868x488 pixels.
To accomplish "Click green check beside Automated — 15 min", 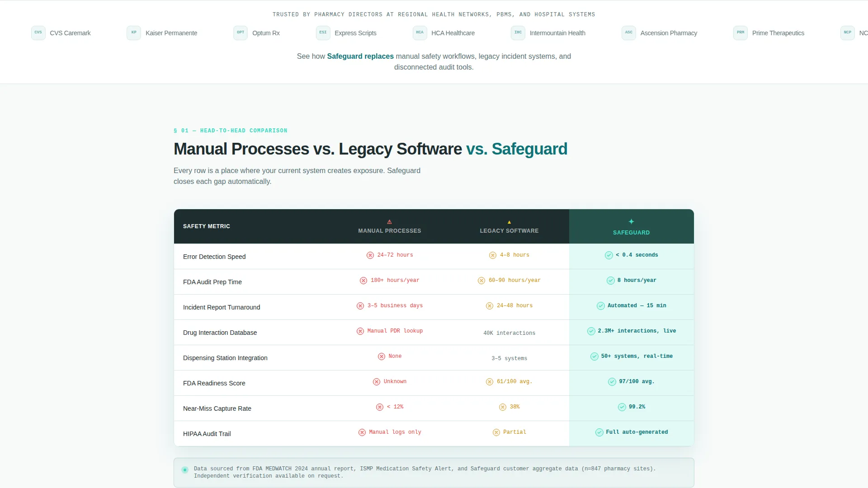I will coord(601,306).
